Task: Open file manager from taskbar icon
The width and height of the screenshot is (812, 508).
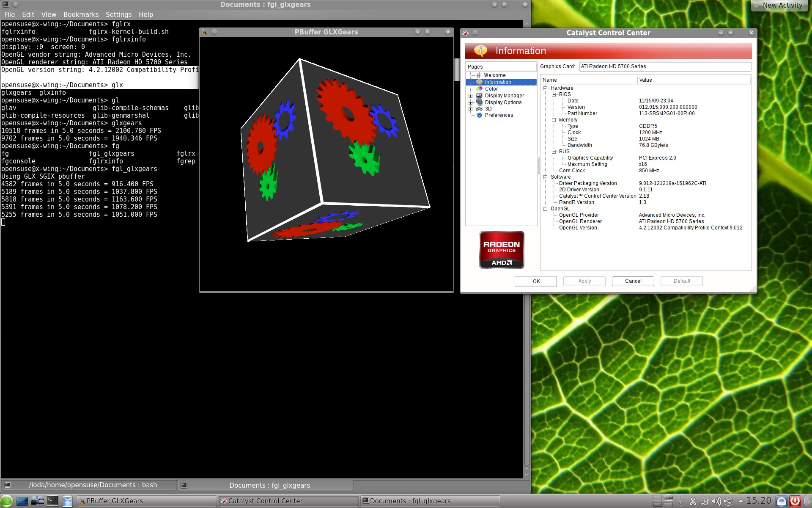Action: pos(67,501)
